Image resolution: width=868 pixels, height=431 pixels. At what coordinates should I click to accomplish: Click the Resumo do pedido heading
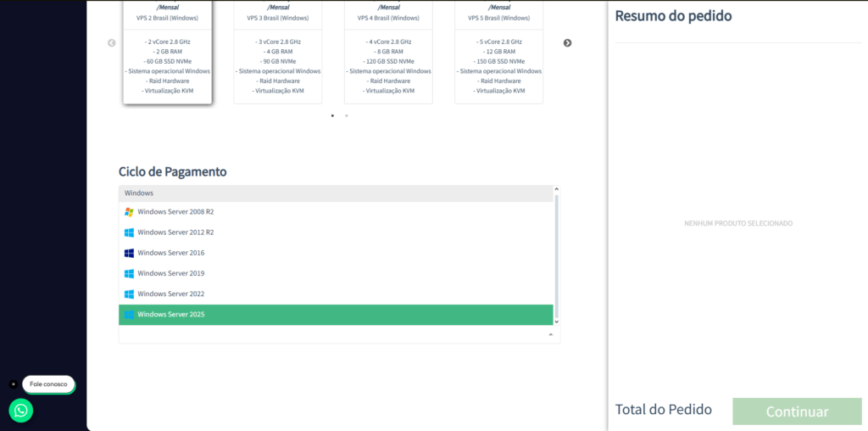coord(673,15)
